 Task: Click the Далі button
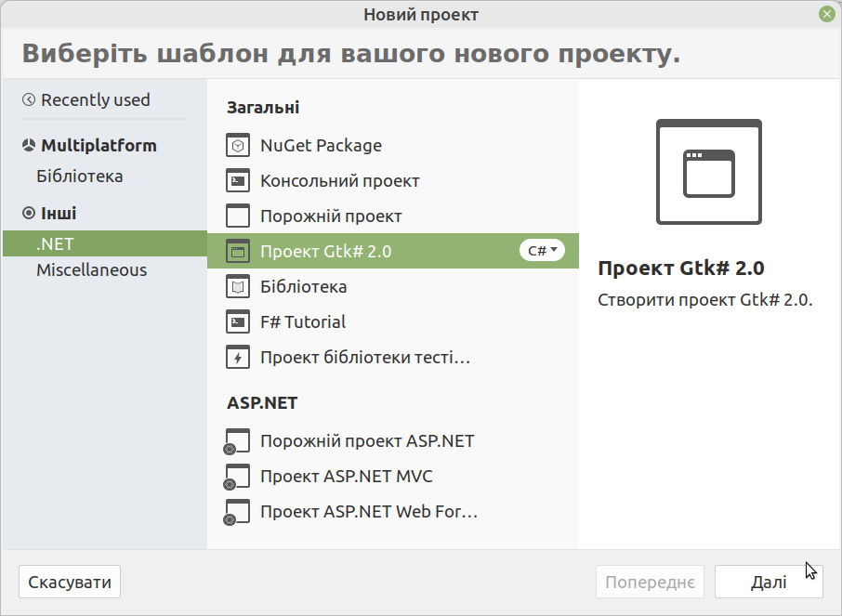[769, 582]
